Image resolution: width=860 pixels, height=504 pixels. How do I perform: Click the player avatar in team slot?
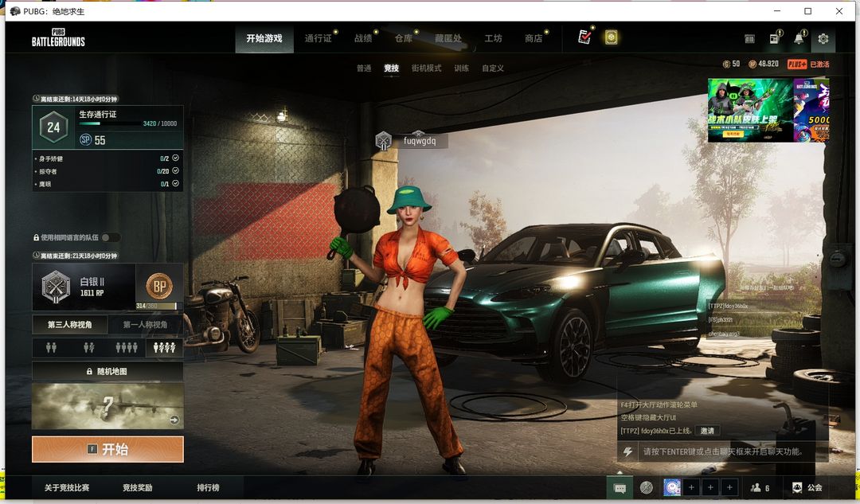(x=672, y=487)
